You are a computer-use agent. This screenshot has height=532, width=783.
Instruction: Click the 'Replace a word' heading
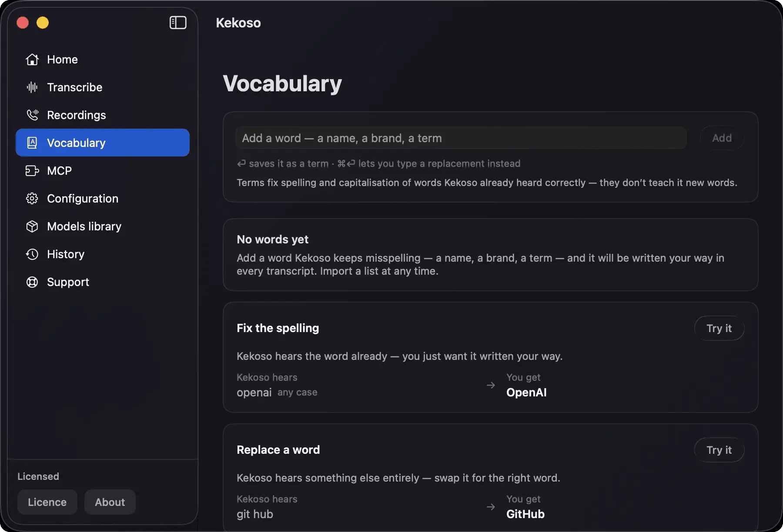(278, 450)
